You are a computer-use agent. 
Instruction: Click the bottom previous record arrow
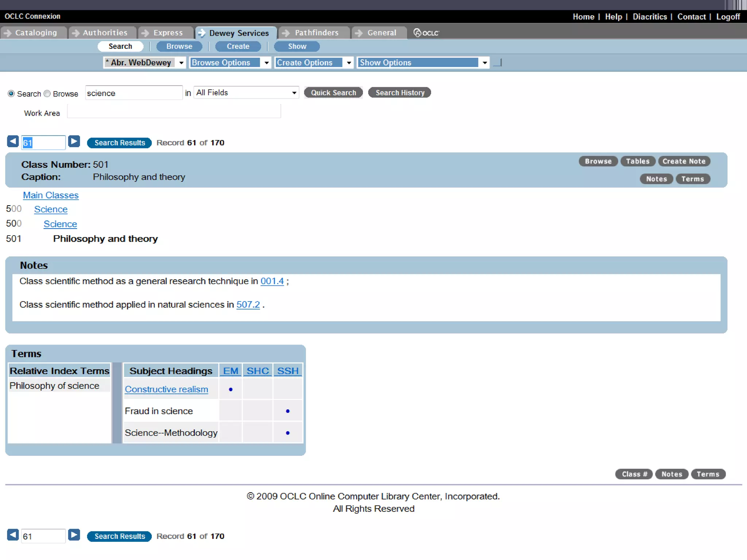click(13, 535)
